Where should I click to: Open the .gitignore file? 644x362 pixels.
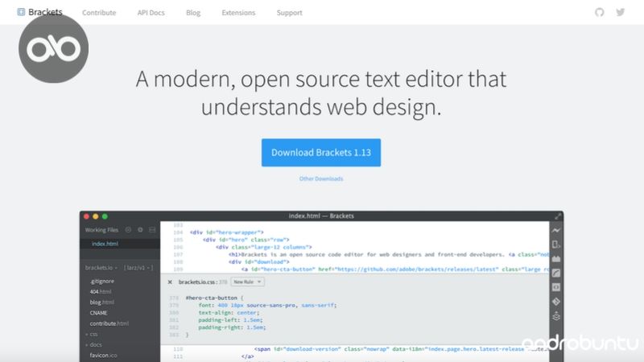(102, 281)
